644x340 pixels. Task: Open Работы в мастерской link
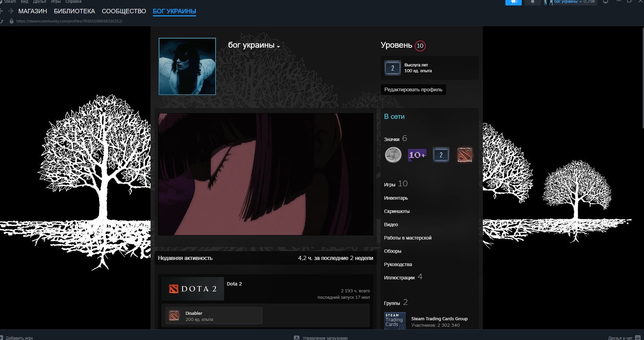pos(408,238)
